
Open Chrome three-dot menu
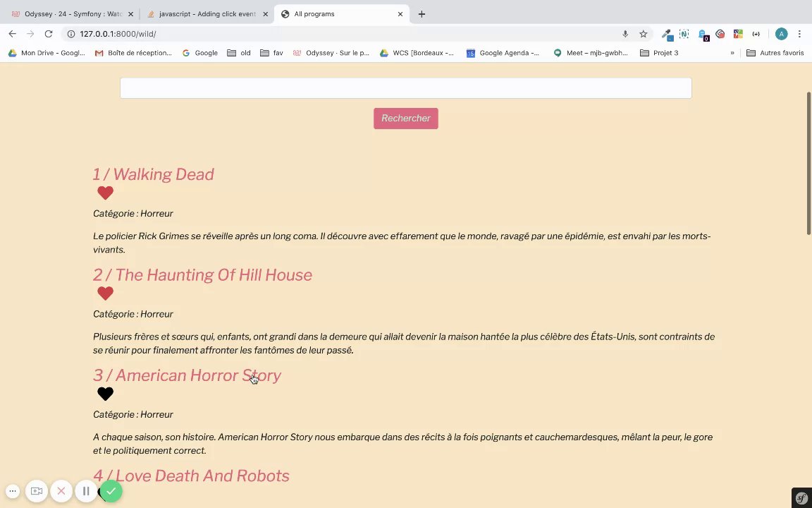pos(799,34)
